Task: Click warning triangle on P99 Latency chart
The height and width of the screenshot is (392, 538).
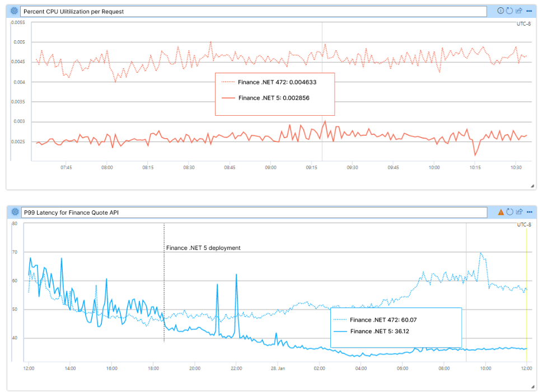Action: 501,212
